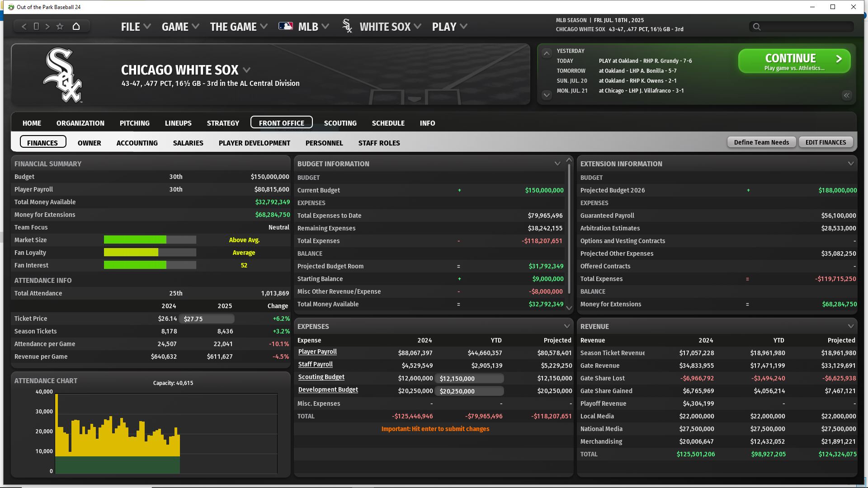This screenshot has height=488, width=868.
Task: Click the MLB logo icon
Action: (286, 27)
